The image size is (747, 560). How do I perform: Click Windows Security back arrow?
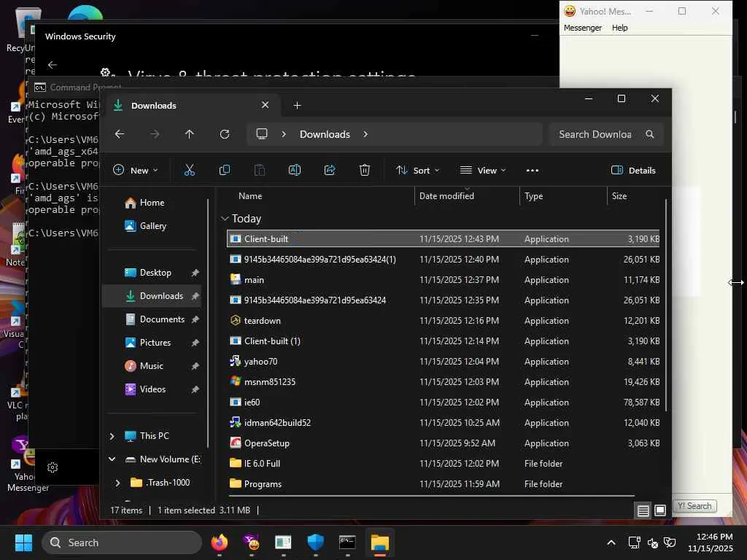[53, 65]
